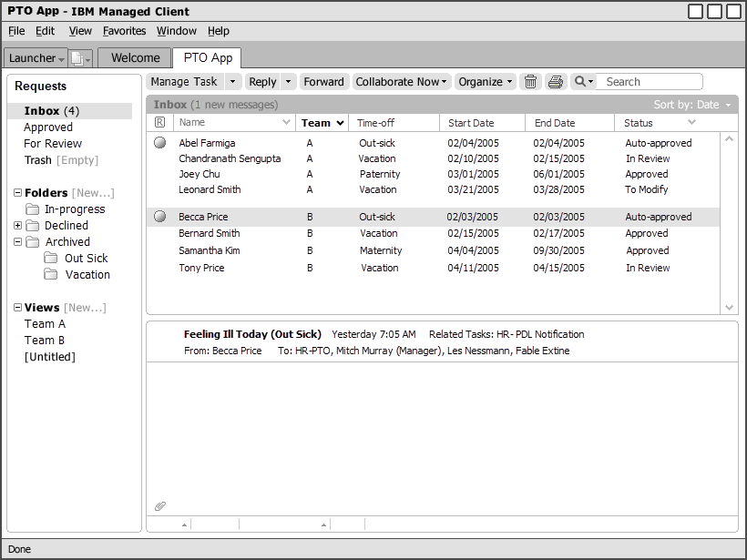Select the PTO App tab
The height and width of the screenshot is (560, 747).
click(x=207, y=57)
